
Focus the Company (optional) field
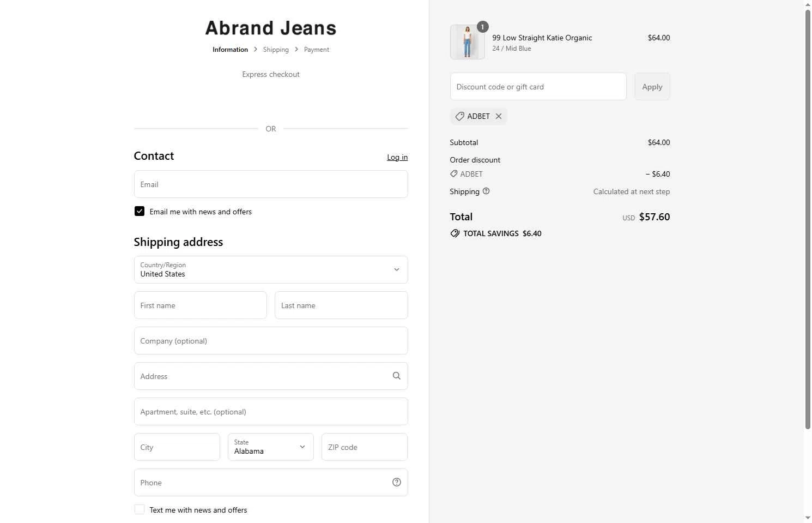click(271, 340)
